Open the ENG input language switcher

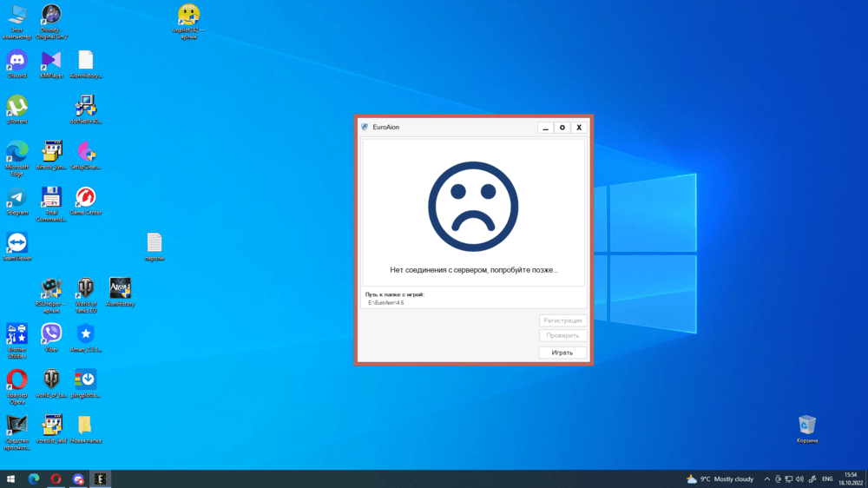(827, 478)
